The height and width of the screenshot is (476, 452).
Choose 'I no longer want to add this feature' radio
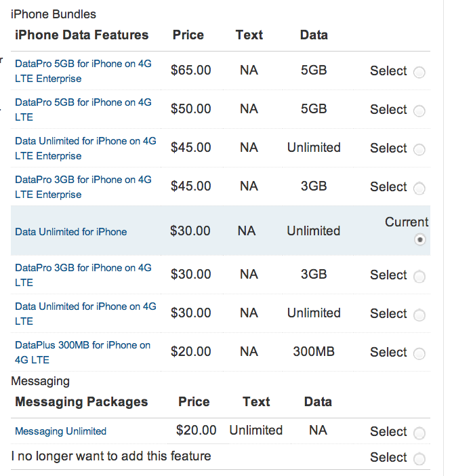pos(419,458)
